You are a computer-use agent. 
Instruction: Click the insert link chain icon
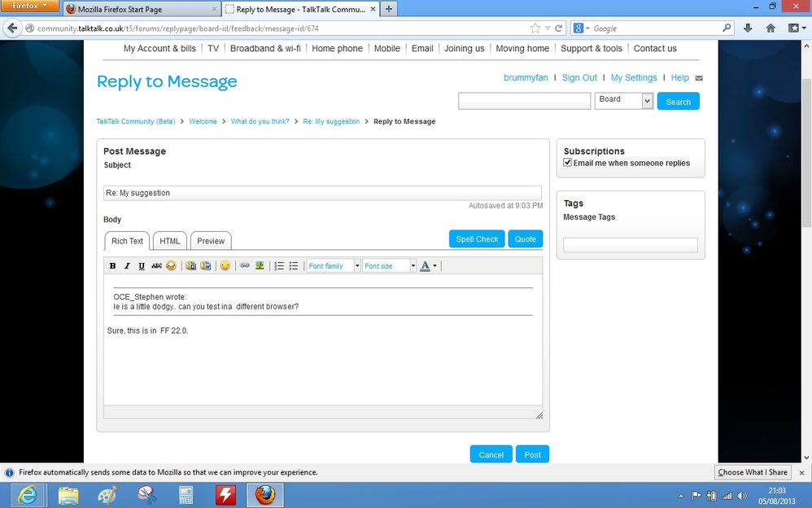pyautogui.click(x=245, y=266)
